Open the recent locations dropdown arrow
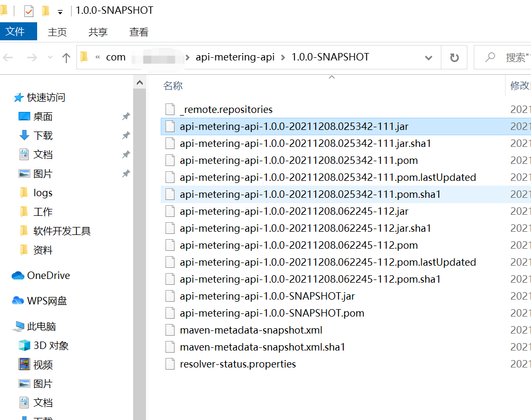The width and height of the screenshot is (531, 420). point(50,57)
